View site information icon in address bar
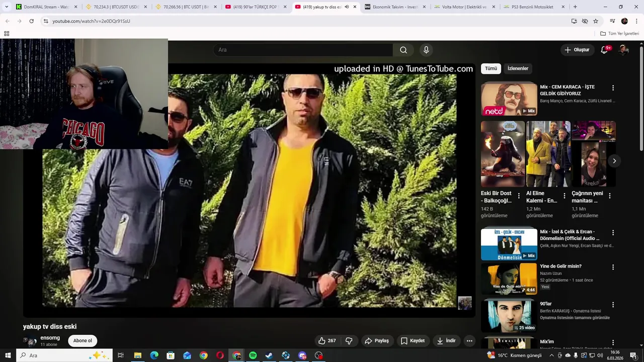Image resolution: width=644 pixels, height=362 pixels. click(46, 21)
